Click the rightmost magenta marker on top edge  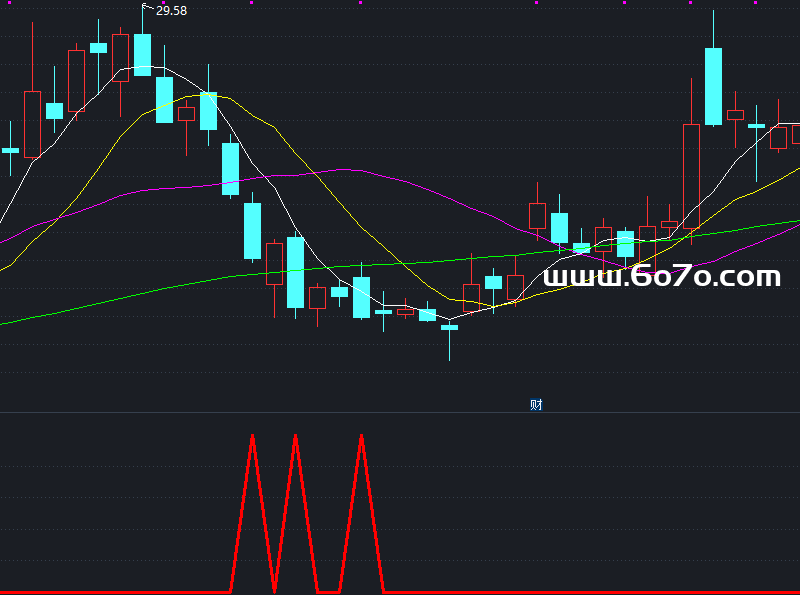(x=755, y=2)
